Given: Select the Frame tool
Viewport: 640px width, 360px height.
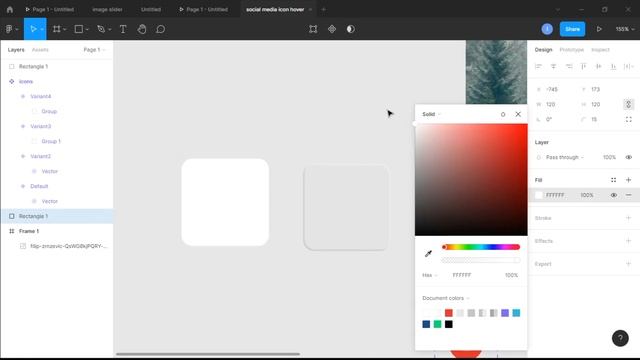Looking at the screenshot, I should (57, 29).
